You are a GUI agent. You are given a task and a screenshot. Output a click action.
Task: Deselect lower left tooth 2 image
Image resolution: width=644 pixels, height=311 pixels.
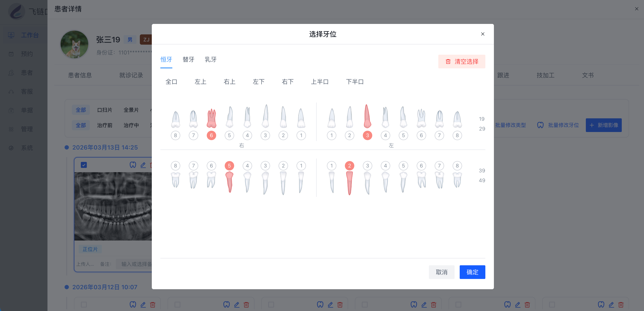[x=350, y=183]
